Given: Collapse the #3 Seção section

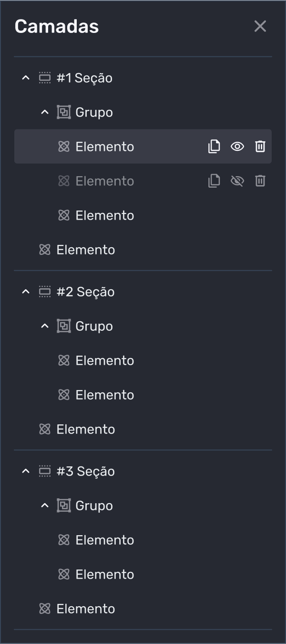Looking at the screenshot, I should [x=26, y=471].
